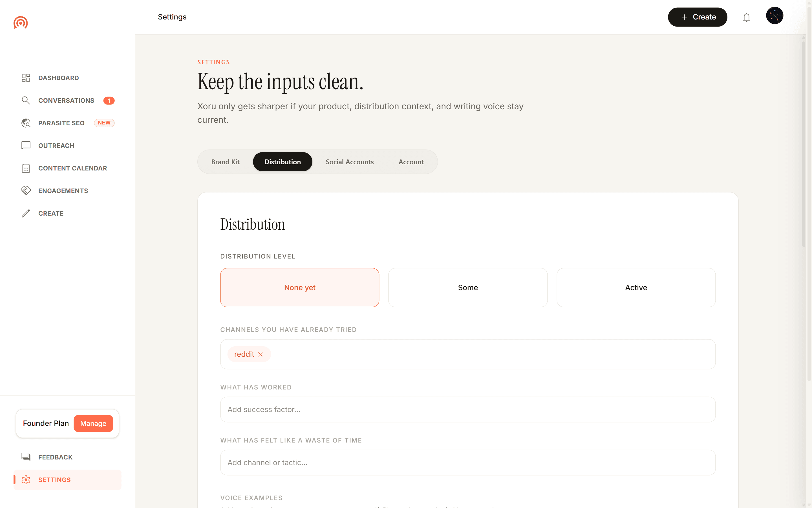Click the Feedback speech bubbles icon

click(x=26, y=457)
